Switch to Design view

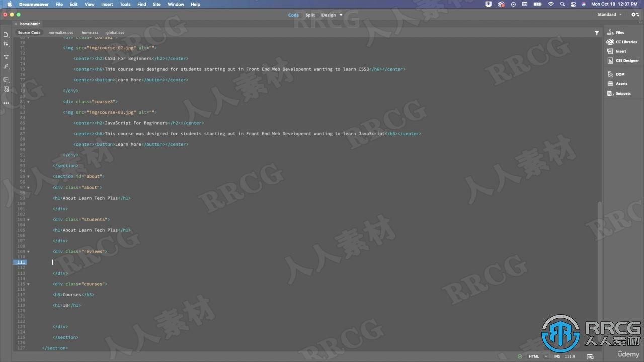(329, 15)
